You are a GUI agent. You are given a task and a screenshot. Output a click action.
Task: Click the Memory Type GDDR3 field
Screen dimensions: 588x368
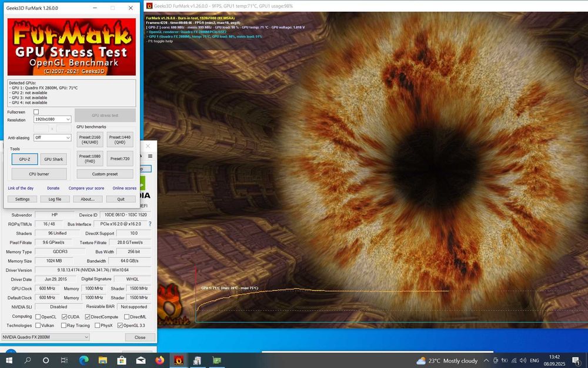60,251
